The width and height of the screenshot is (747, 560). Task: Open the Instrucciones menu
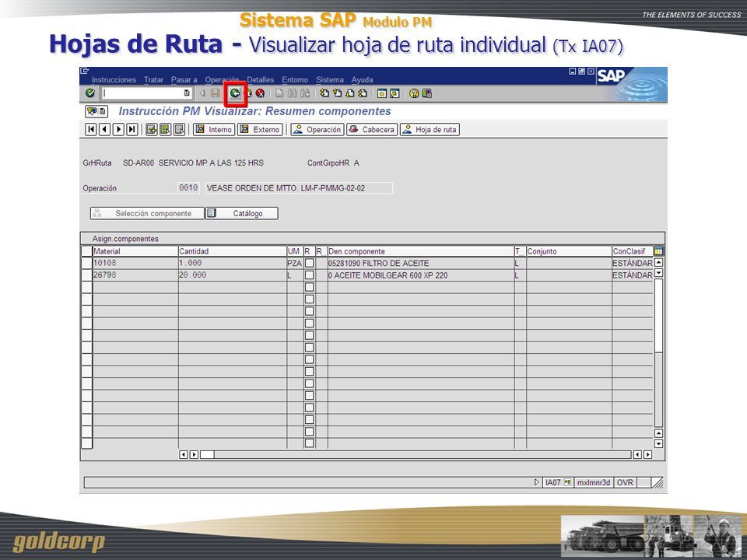pyautogui.click(x=114, y=79)
